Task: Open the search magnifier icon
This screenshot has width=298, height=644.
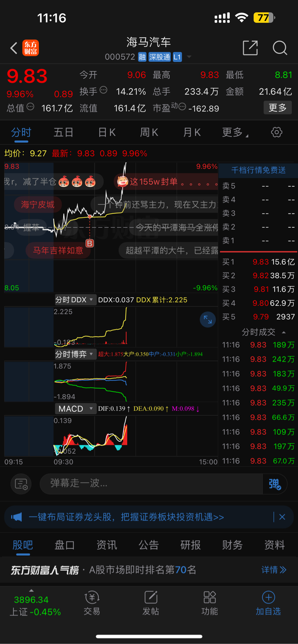Action: [x=280, y=48]
